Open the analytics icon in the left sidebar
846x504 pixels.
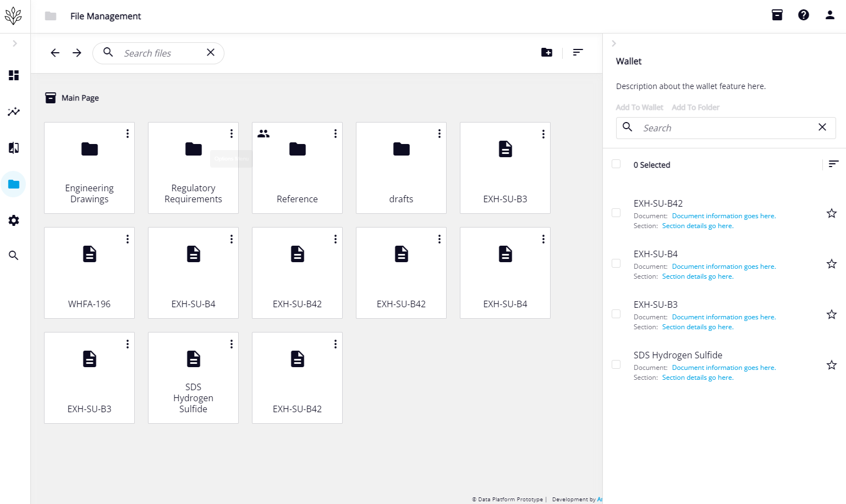tap(13, 112)
